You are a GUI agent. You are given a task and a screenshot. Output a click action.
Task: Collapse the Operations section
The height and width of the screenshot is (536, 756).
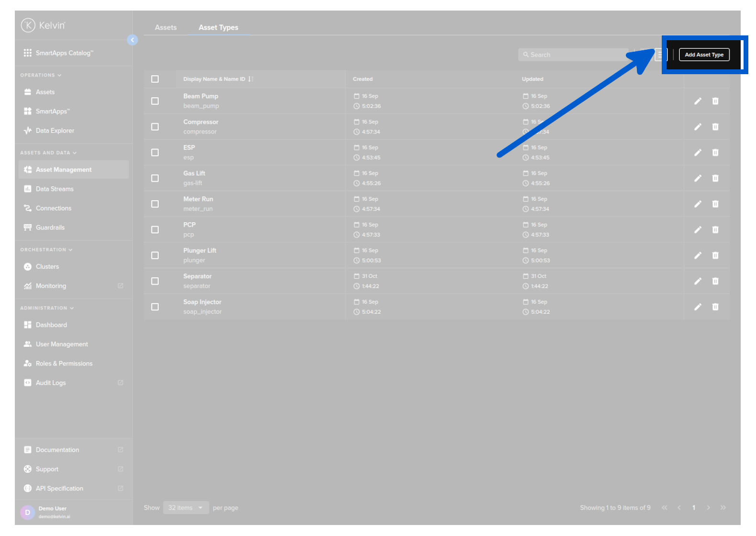coord(41,75)
